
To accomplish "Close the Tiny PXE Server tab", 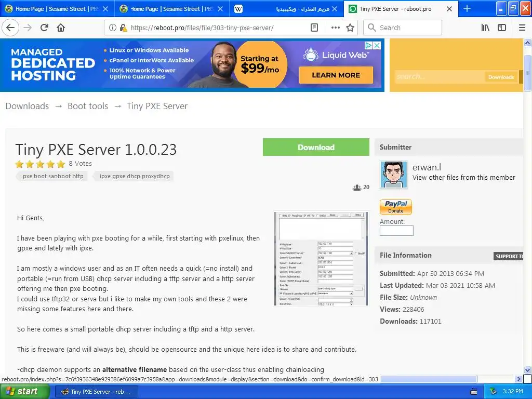I will click(x=449, y=9).
